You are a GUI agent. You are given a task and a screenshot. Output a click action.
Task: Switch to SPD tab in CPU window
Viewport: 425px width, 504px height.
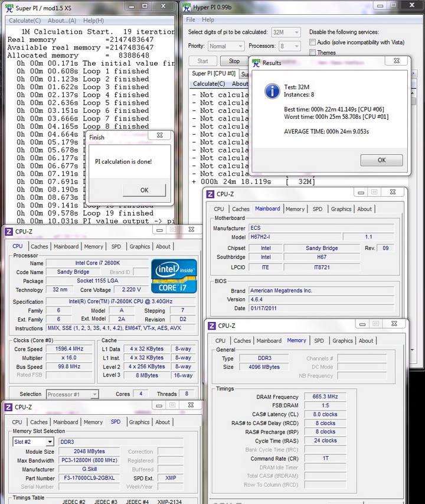116,246
